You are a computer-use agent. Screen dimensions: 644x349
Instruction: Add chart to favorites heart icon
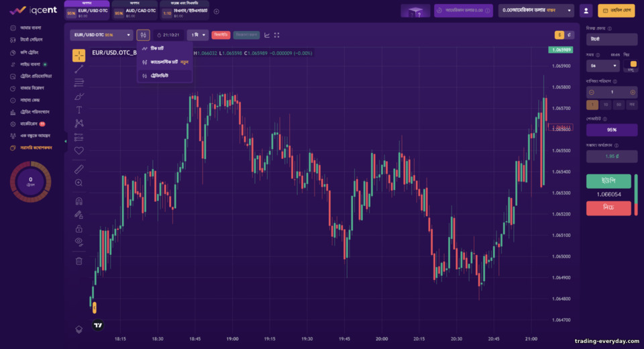click(79, 151)
